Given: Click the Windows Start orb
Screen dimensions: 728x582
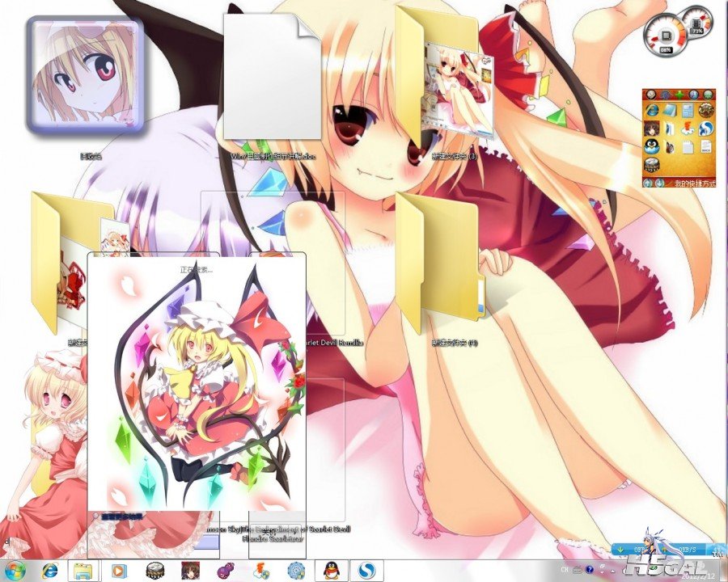Looking at the screenshot, I should coord(16,570).
